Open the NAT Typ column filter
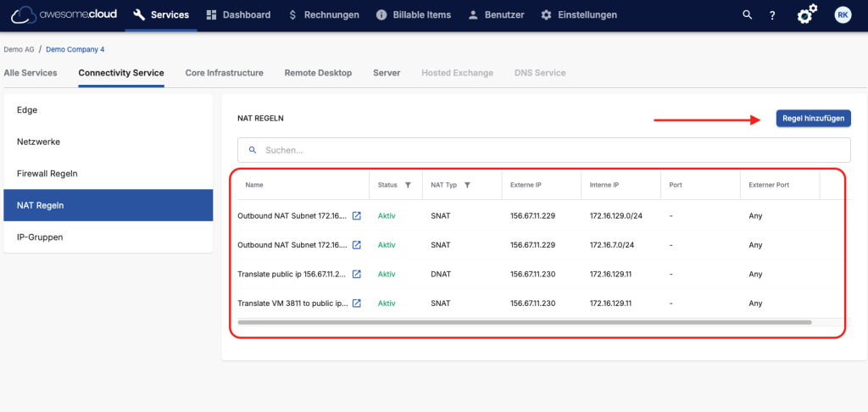This screenshot has width=868, height=412. click(x=467, y=185)
